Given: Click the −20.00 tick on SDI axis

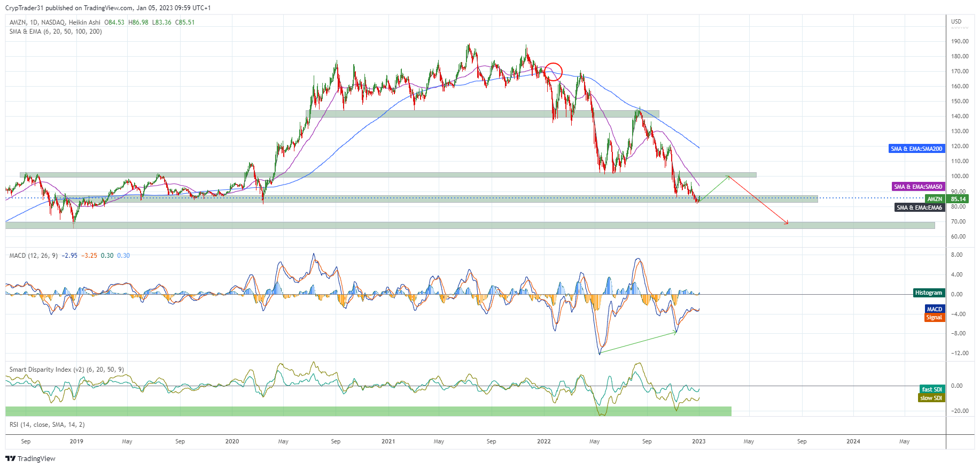Looking at the screenshot, I should [960, 411].
